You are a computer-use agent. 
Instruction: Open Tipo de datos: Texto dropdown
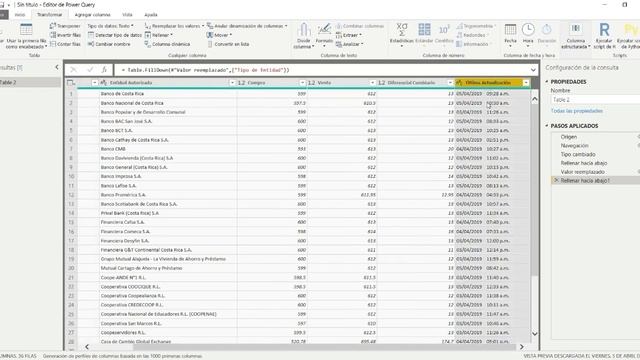[x=110, y=26]
